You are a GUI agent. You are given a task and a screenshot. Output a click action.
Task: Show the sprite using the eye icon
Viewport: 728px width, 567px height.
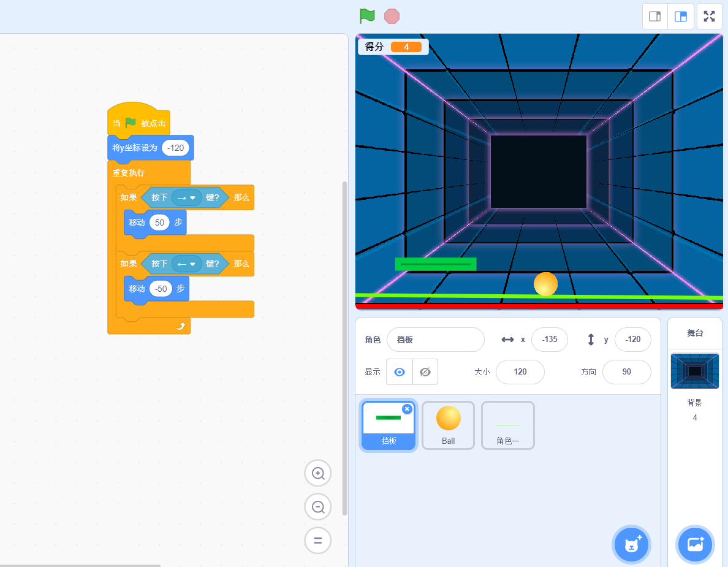pos(400,372)
